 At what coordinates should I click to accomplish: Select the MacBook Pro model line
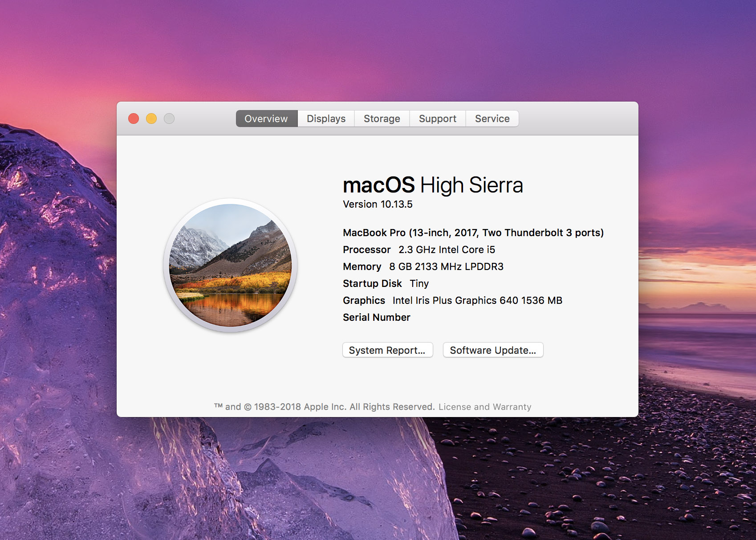(x=473, y=233)
